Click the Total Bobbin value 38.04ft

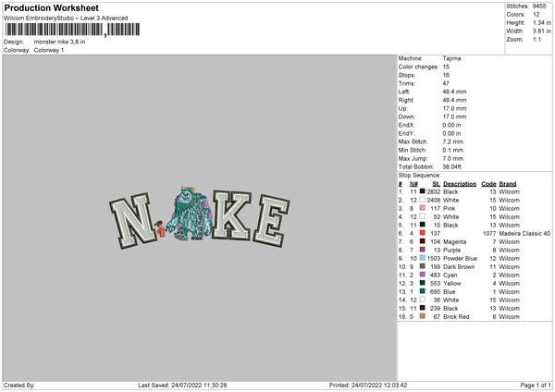pos(452,166)
